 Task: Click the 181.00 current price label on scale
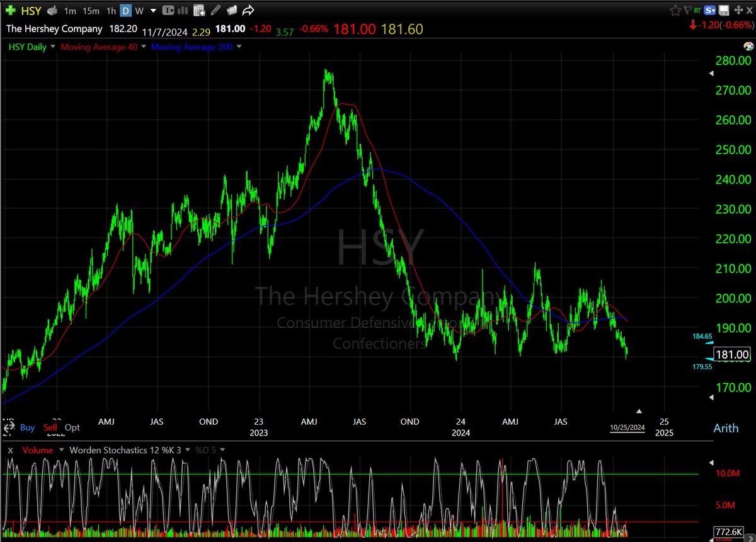tap(733, 355)
